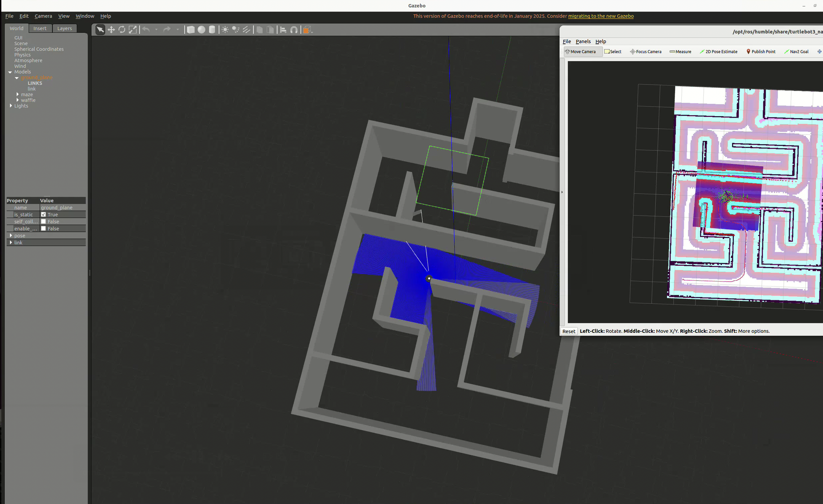Select the rotate mode tool

pyautogui.click(x=122, y=30)
